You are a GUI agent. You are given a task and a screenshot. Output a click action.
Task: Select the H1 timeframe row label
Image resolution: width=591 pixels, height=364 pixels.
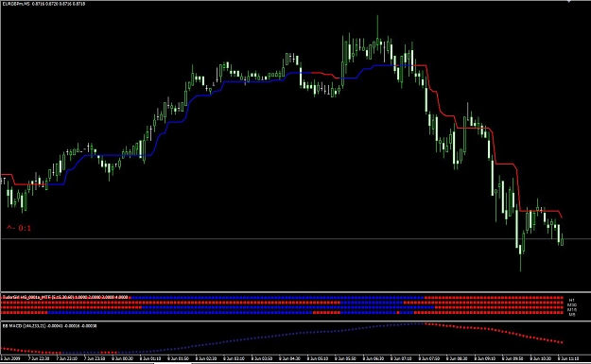click(x=572, y=301)
